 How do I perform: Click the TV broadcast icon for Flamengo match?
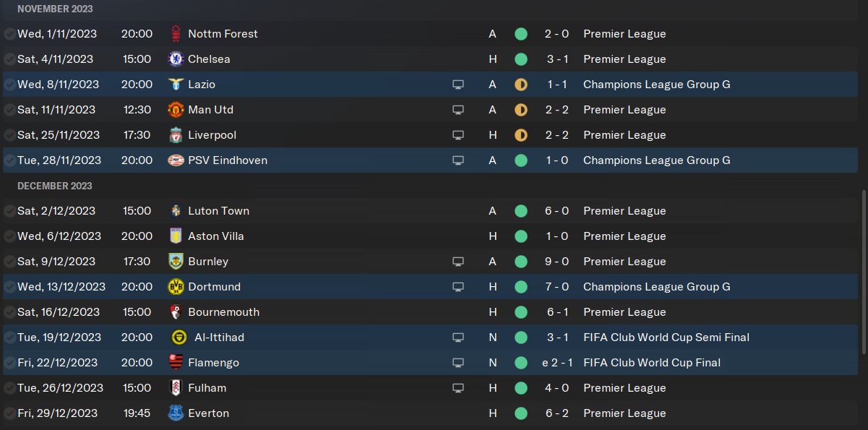[x=457, y=363]
